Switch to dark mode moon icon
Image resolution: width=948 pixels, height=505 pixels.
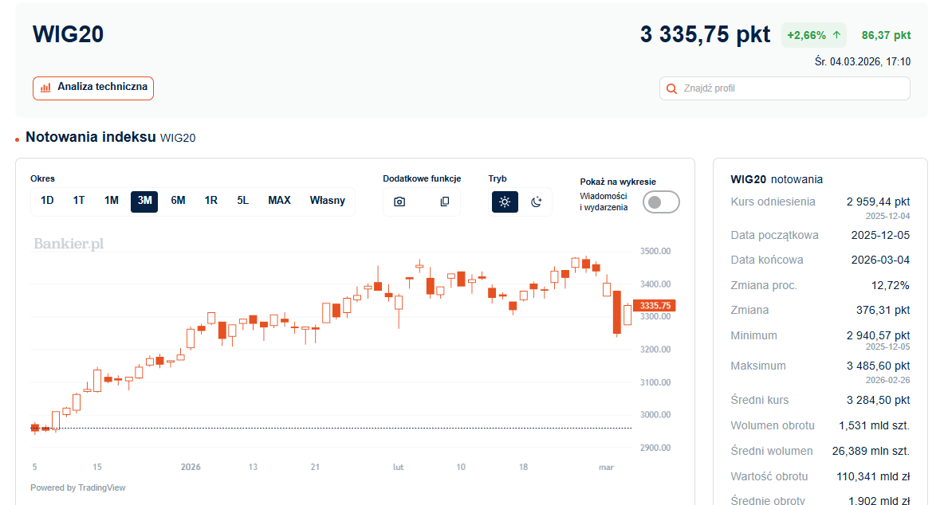tap(536, 202)
